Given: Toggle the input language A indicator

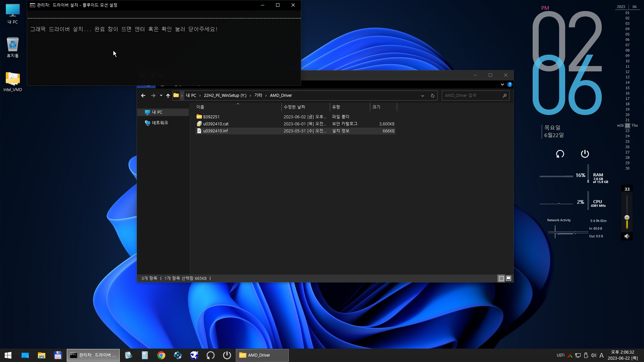Looking at the screenshot, I should 601,355.
